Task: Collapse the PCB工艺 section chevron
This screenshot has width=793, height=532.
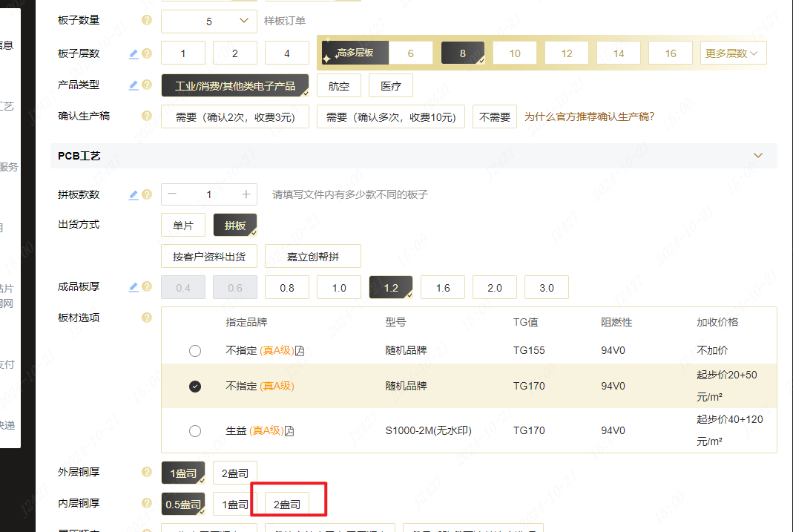Action: point(757,156)
